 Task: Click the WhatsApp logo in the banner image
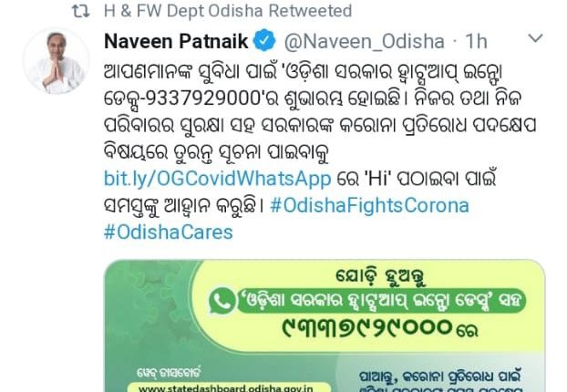tap(222, 300)
